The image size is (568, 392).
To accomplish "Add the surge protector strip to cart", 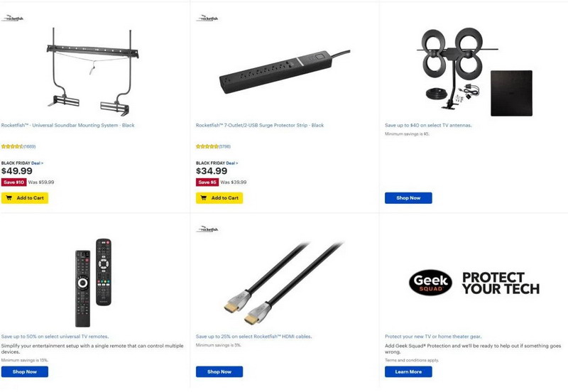I will point(219,198).
